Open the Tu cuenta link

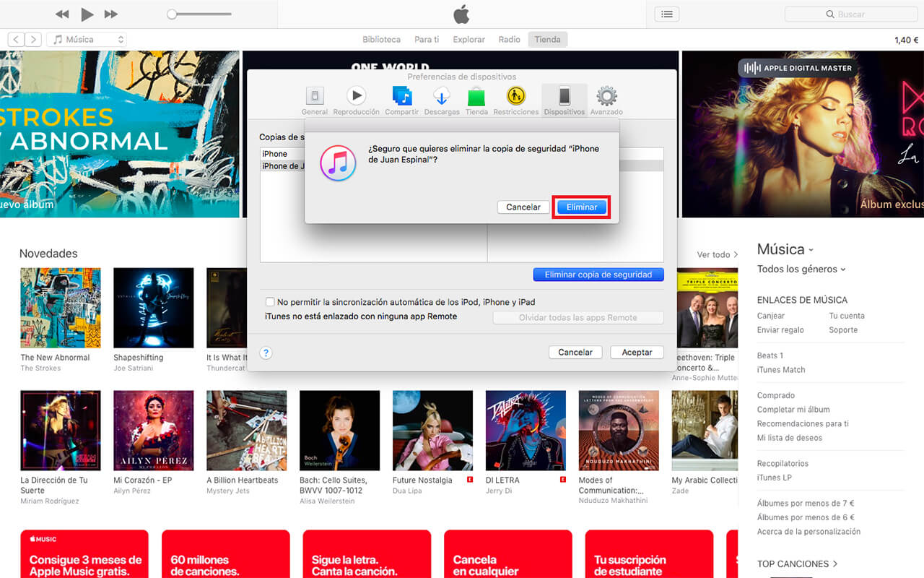(x=847, y=316)
